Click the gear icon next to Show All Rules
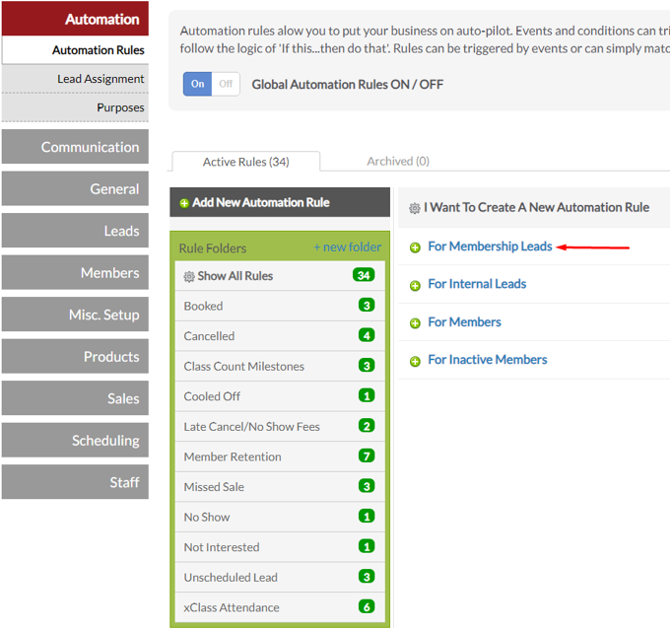 (x=189, y=277)
